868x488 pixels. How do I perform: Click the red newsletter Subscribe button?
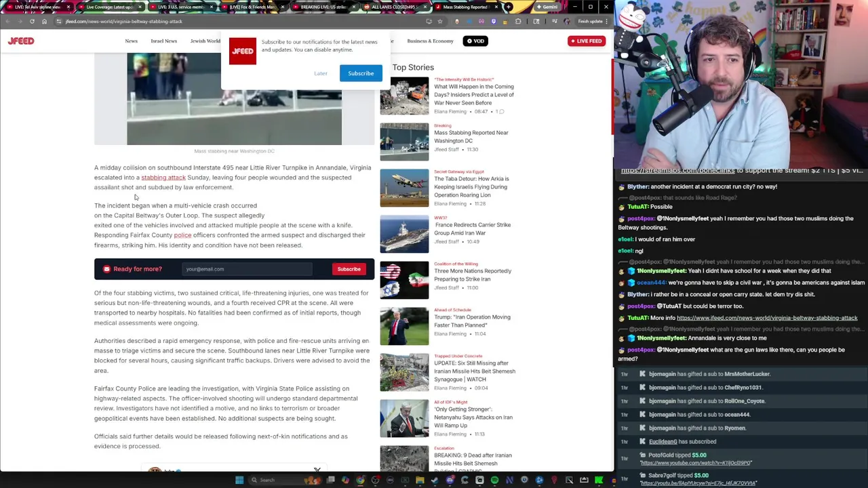pos(349,269)
